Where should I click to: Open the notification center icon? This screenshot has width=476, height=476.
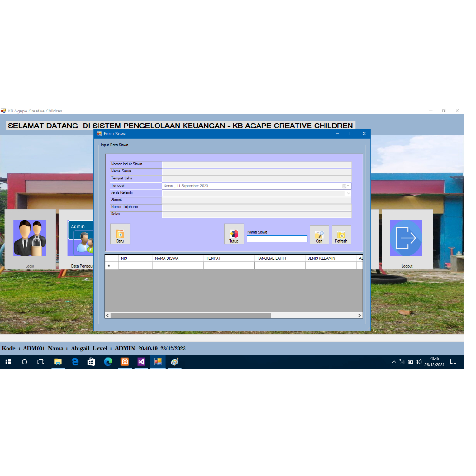[x=453, y=362]
